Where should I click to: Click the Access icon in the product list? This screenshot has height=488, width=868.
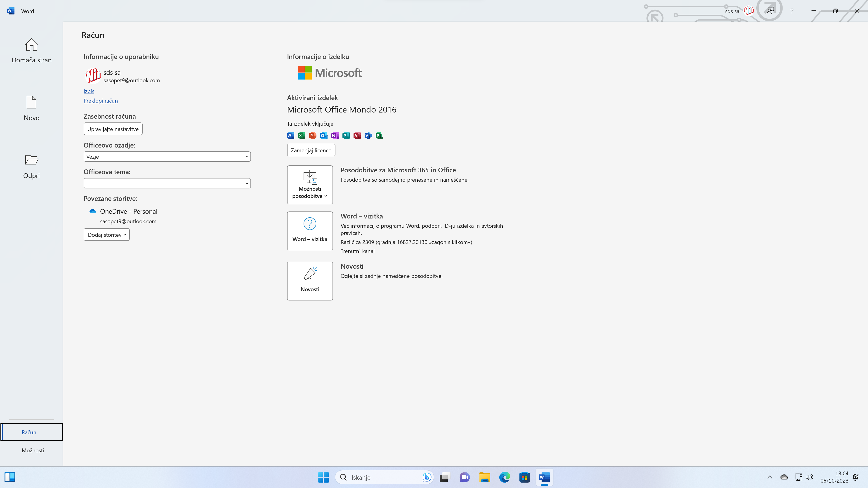pyautogui.click(x=357, y=136)
